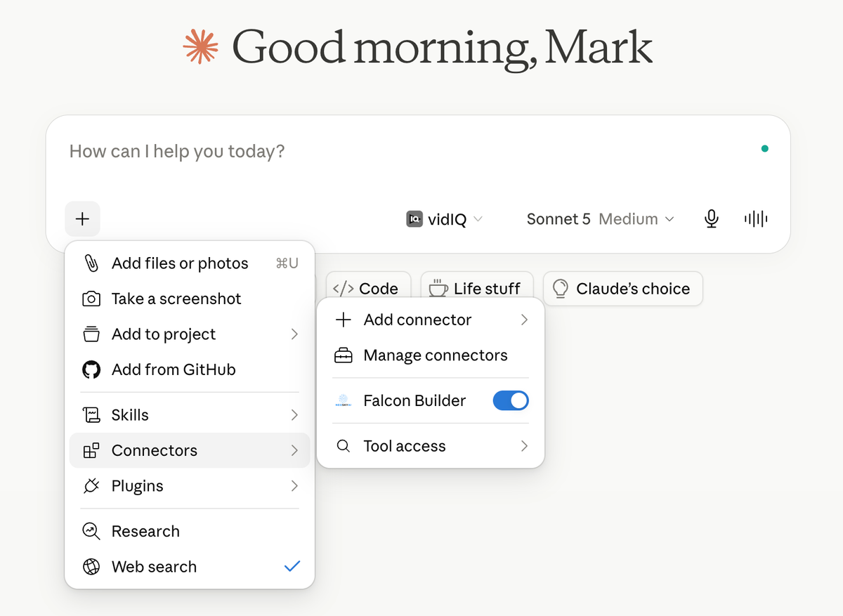Image resolution: width=843 pixels, height=616 pixels.
Task: Click the Code suggestion chip label
Action: (x=379, y=289)
